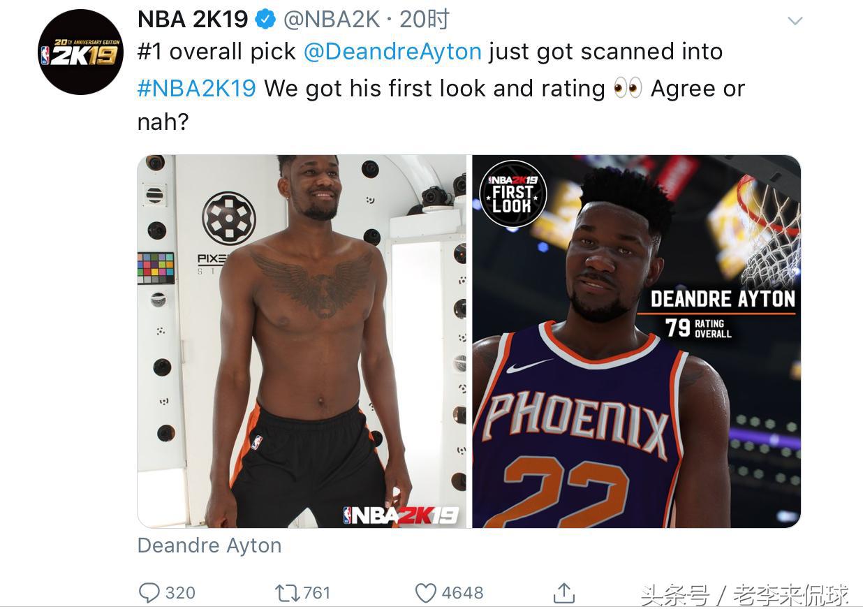Click the 320 replies count
Viewport: 863px width, 616px height.
pyautogui.click(x=180, y=593)
